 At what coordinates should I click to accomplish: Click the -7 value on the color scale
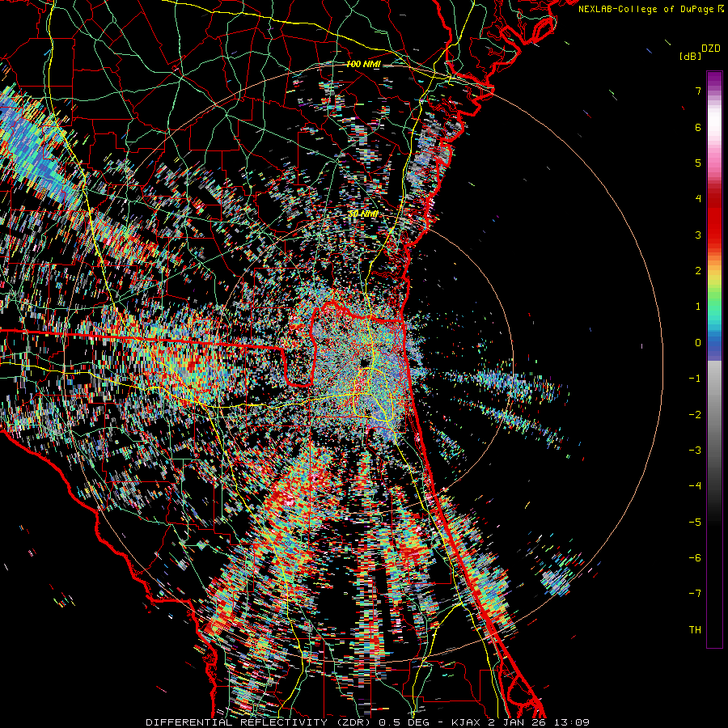tap(695, 594)
